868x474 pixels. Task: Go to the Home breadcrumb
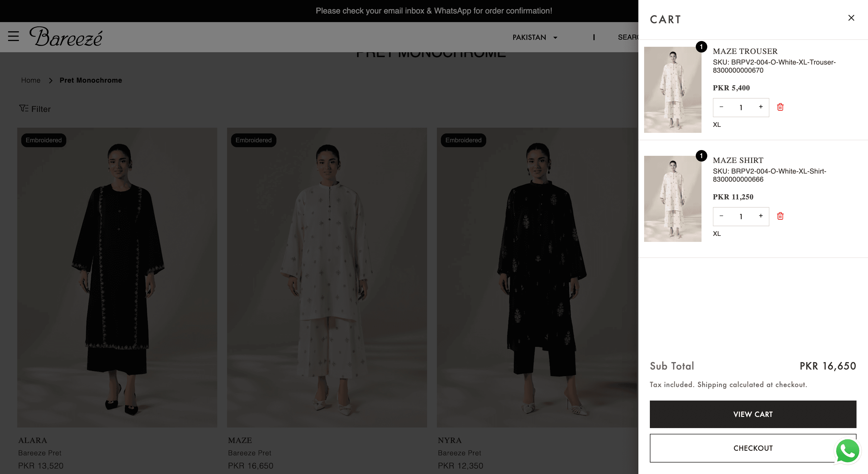pyautogui.click(x=31, y=80)
